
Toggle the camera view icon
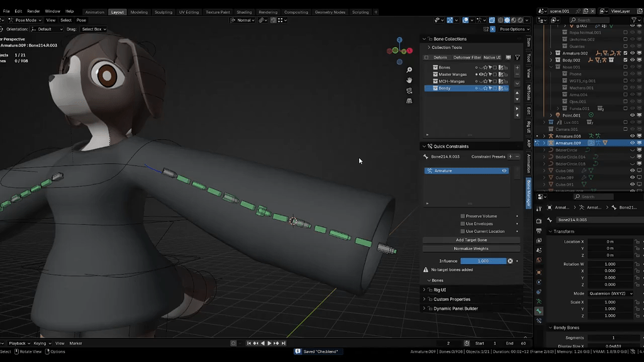point(409,90)
